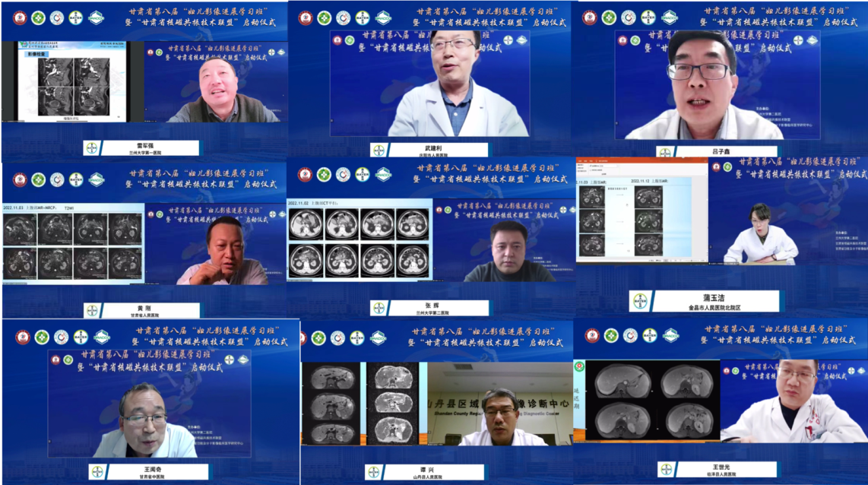Click the Bayer logo beside 谭兴's label
Image resolution: width=868 pixels, height=485 pixels.
(x=373, y=472)
